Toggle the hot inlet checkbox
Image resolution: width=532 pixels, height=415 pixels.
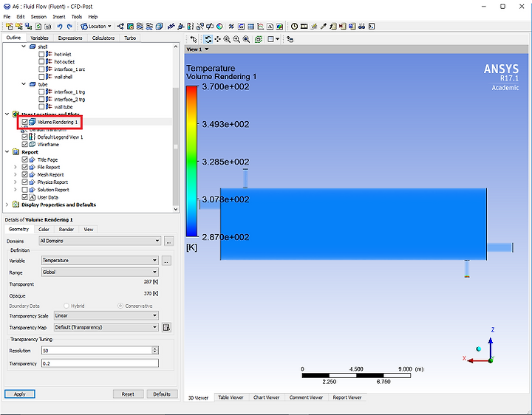click(x=41, y=54)
